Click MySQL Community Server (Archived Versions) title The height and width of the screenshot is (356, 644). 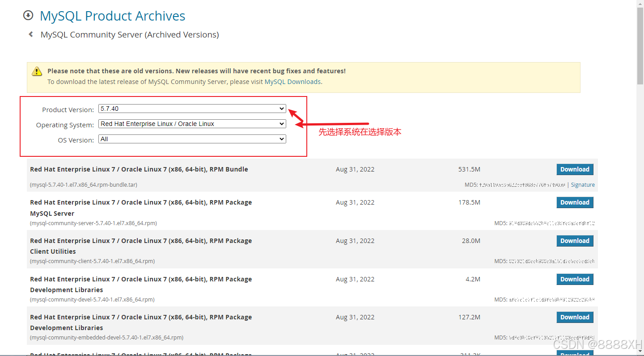(130, 35)
